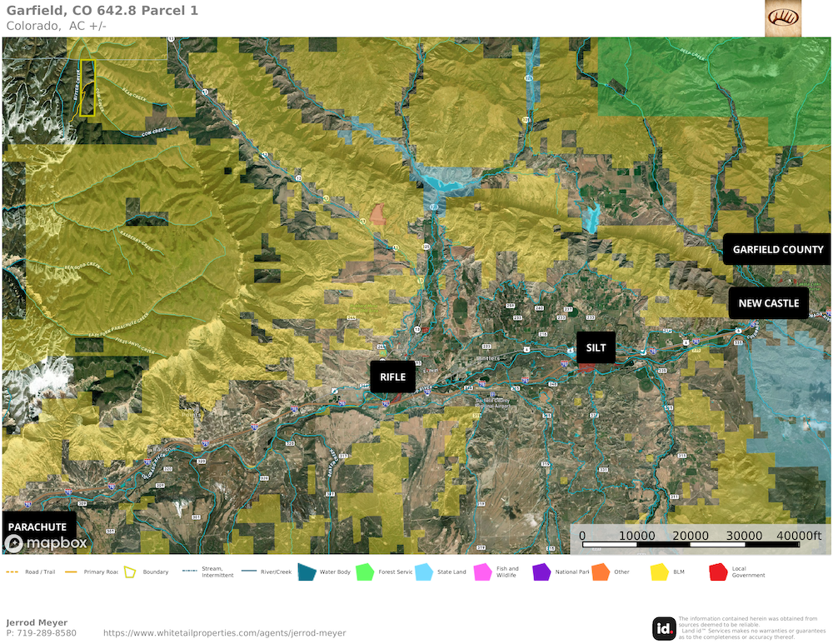The height and width of the screenshot is (644, 833).
Task: Click the RIFLE town label on map
Action: 392,377
